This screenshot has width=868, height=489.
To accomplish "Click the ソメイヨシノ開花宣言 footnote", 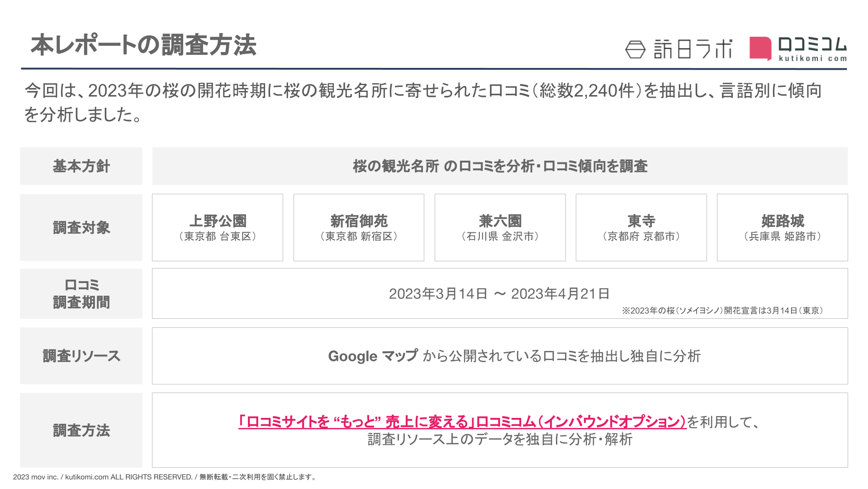I will tap(722, 311).
